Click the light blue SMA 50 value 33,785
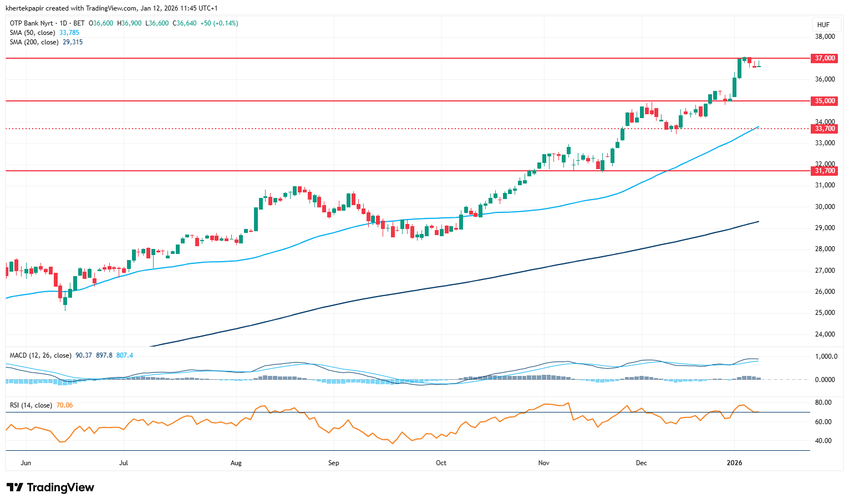 [69, 33]
